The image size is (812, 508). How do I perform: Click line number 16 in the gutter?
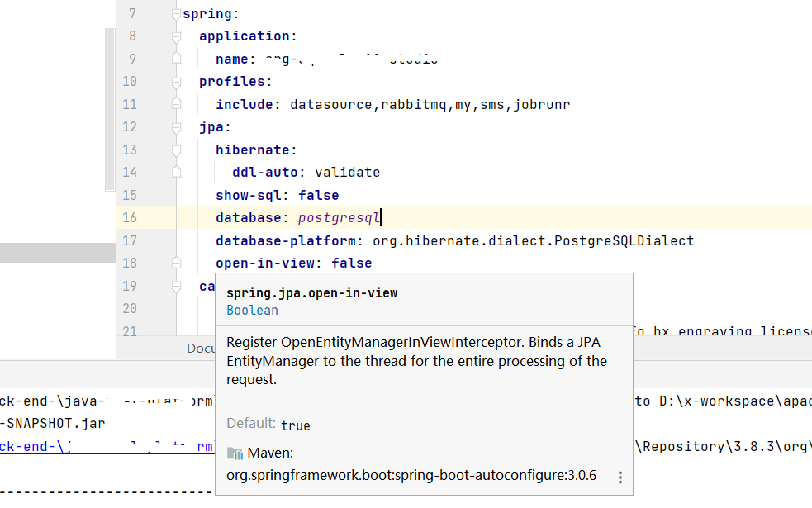click(129, 218)
